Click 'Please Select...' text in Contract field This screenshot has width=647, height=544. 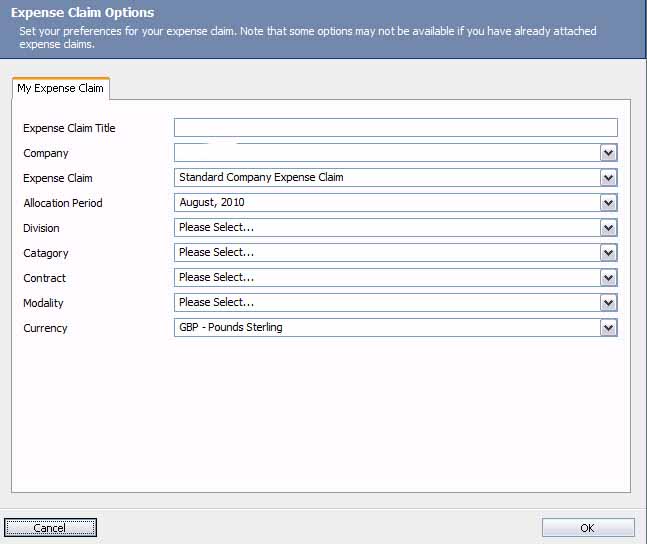click(x=216, y=278)
